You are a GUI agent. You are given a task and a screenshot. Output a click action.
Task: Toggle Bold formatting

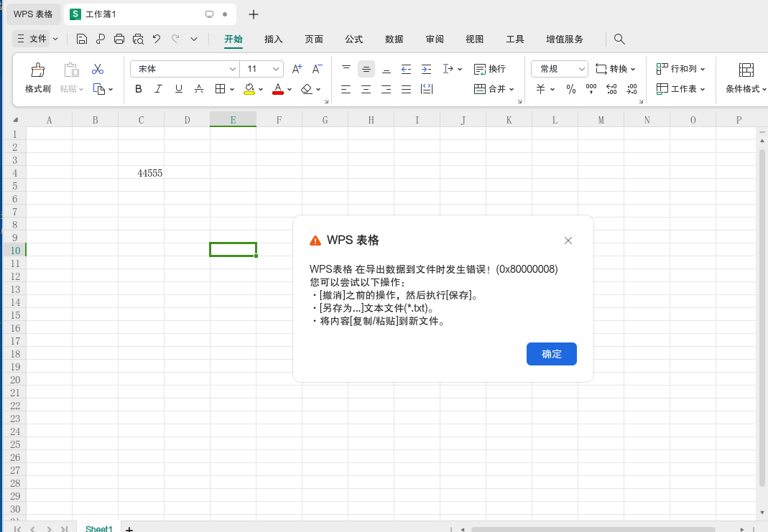[x=139, y=89]
